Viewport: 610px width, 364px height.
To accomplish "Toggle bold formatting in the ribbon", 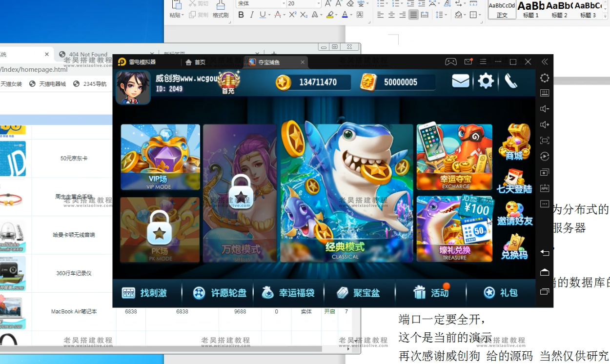I will coord(241,15).
